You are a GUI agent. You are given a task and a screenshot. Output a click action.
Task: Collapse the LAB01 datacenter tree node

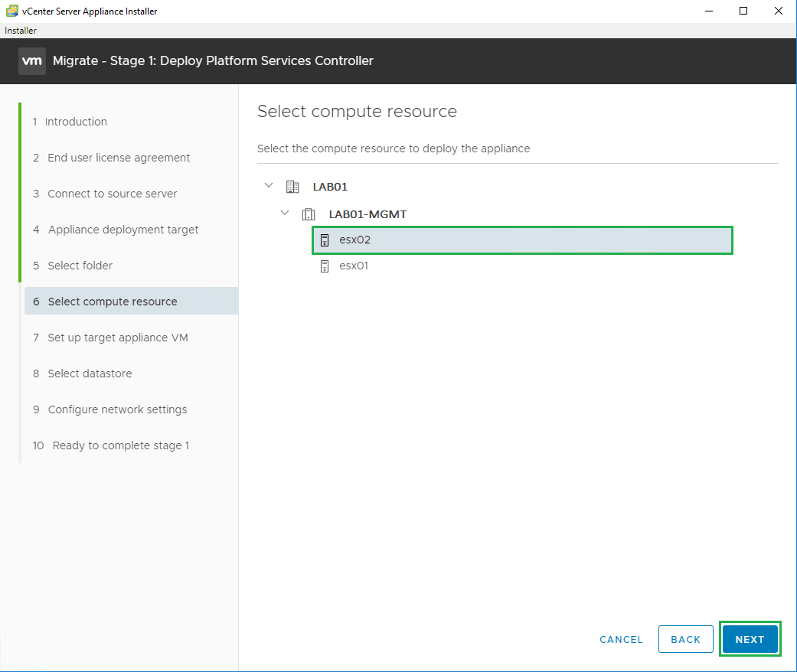[268, 186]
